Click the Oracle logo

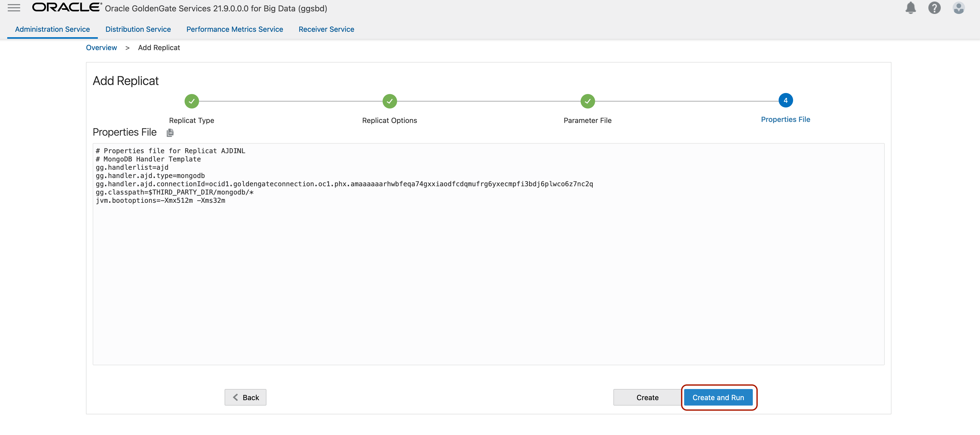pyautogui.click(x=67, y=7)
